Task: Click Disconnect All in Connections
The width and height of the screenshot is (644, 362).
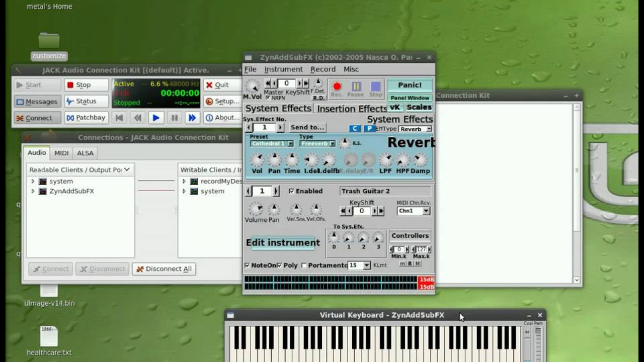Action: 164,269
